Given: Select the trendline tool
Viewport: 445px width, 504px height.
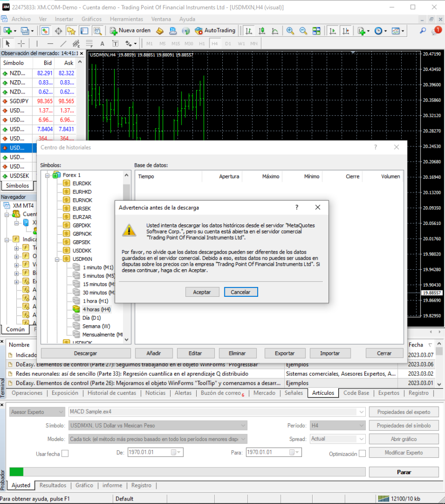Looking at the screenshot, I should (63, 43).
